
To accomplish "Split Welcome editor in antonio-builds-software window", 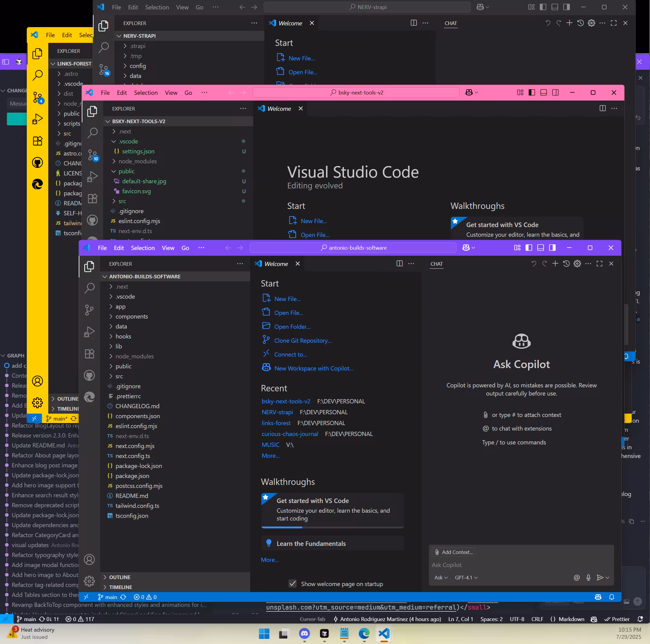I will [400, 264].
